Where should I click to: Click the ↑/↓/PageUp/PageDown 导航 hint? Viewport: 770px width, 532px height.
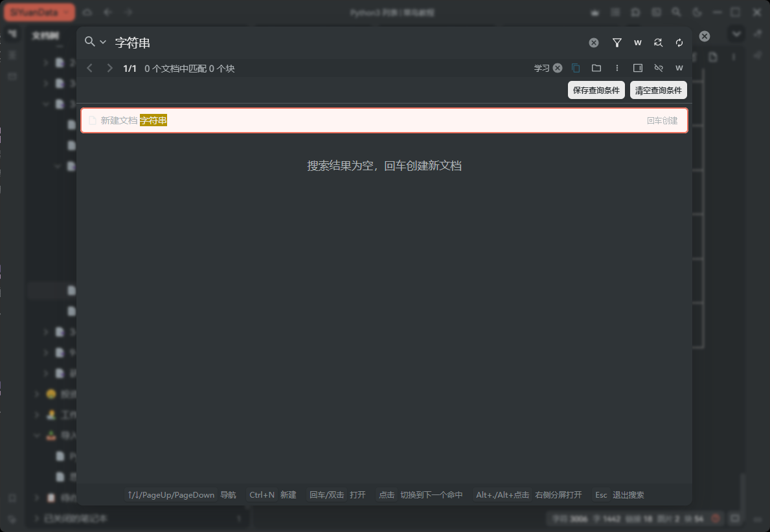click(182, 494)
